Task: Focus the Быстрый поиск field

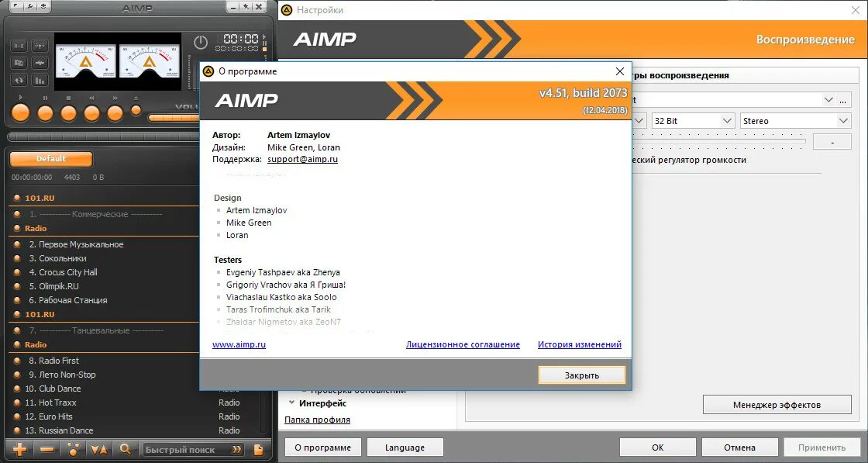Action: click(x=185, y=450)
